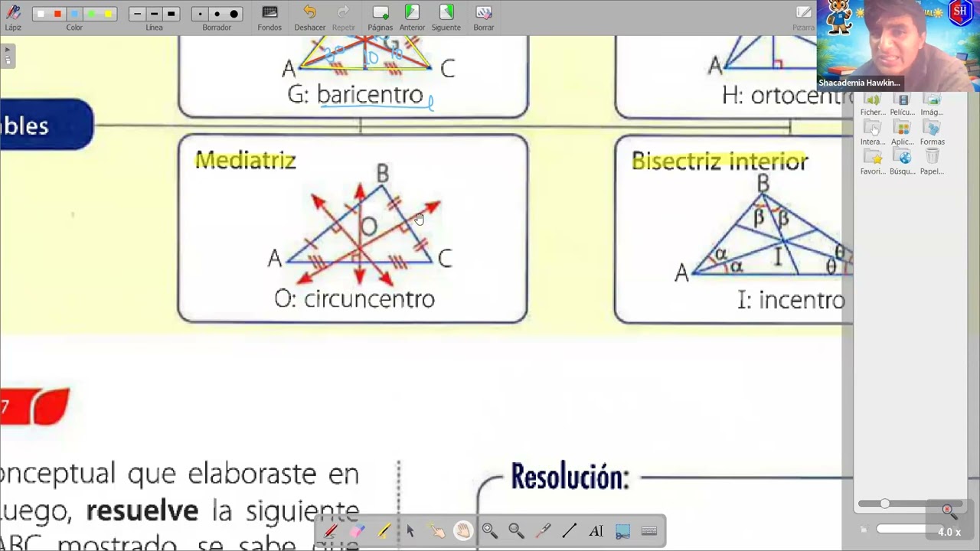Click the G: baricentro label
The height and width of the screenshot is (551, 980).
click(x=355, y=95)
